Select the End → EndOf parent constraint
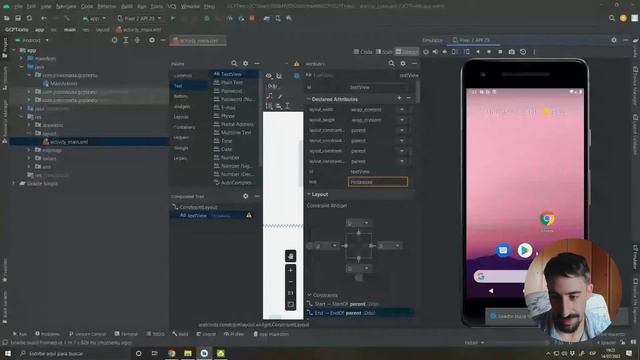The image size is (640, 360). point(360,313)
